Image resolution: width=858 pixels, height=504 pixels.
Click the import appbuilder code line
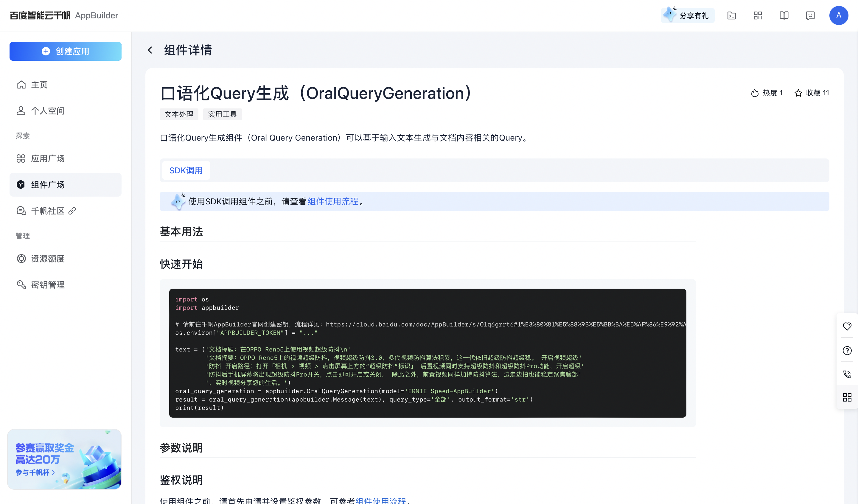click(x=207, y=307)
